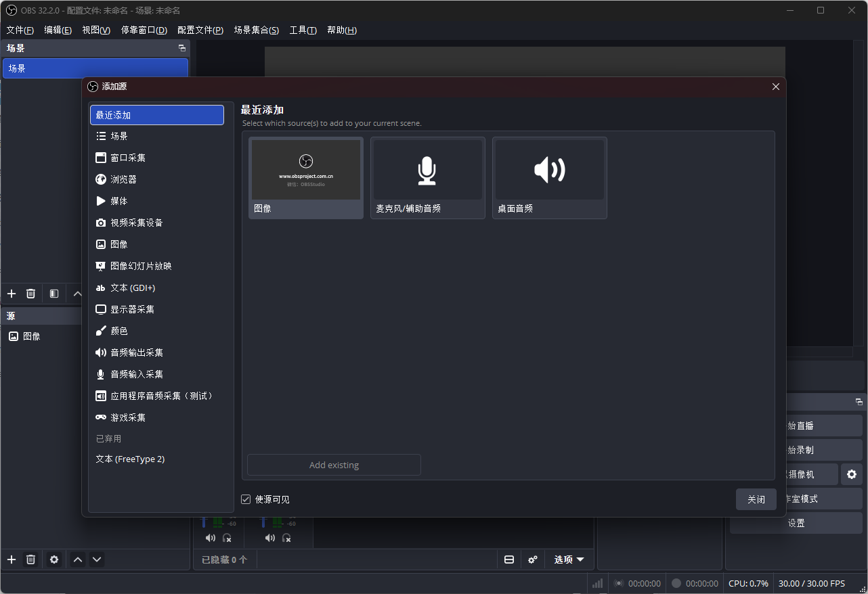868x594 pixels.
Task: Switch mixer layout icon beside double-gear
Action: [x=509, y=559]
